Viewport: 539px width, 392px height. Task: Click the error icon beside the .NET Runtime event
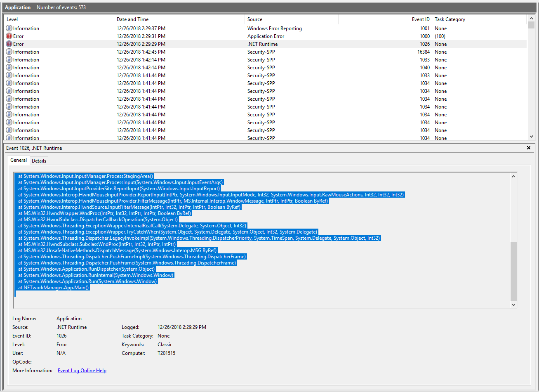[9, 44]
